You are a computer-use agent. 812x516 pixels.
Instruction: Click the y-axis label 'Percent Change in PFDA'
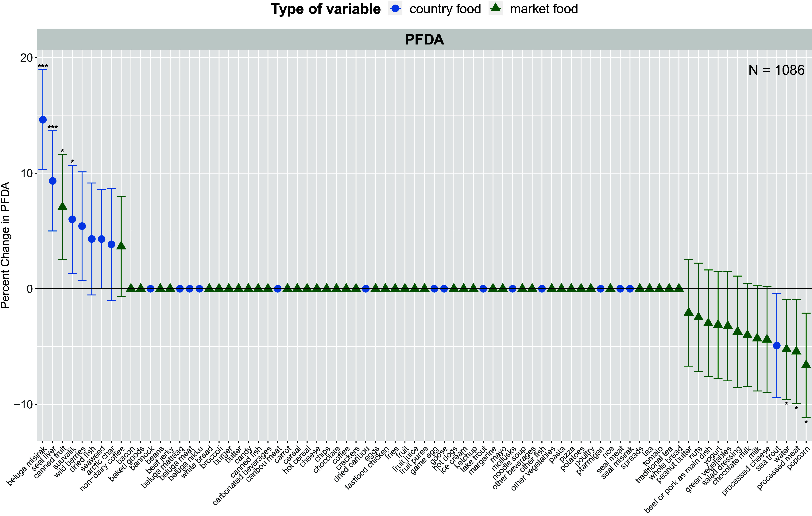5,245
